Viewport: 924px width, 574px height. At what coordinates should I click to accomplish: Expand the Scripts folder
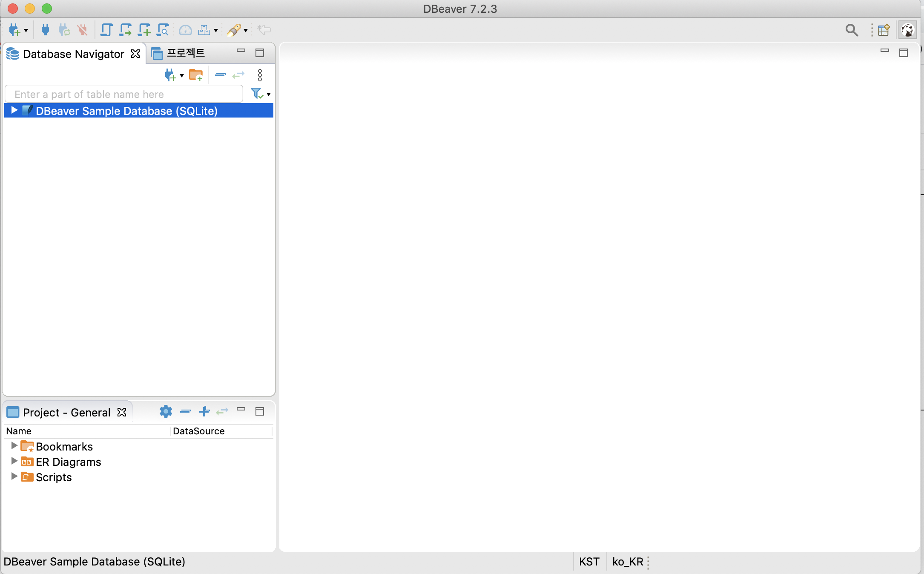tap(14, 476)
